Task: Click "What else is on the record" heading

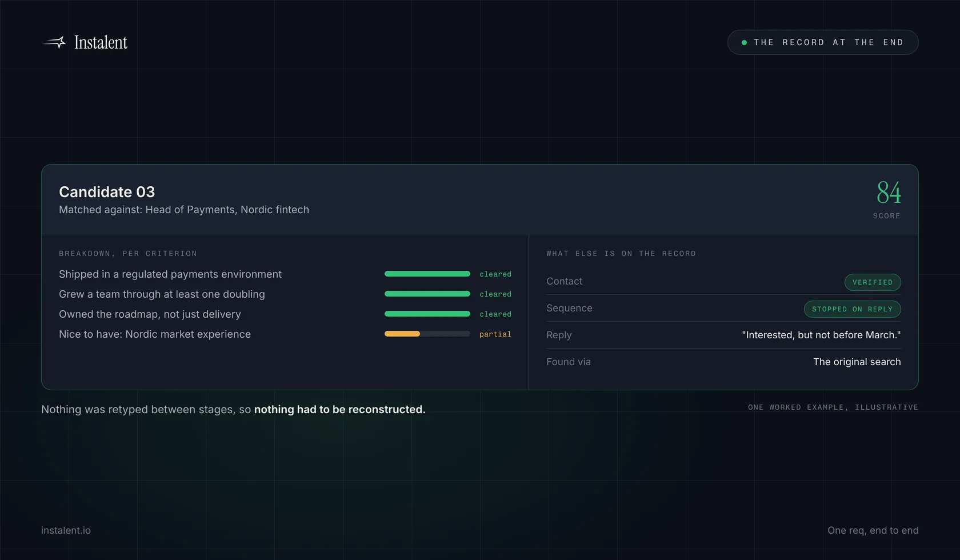Action: (x=621, y=254)
